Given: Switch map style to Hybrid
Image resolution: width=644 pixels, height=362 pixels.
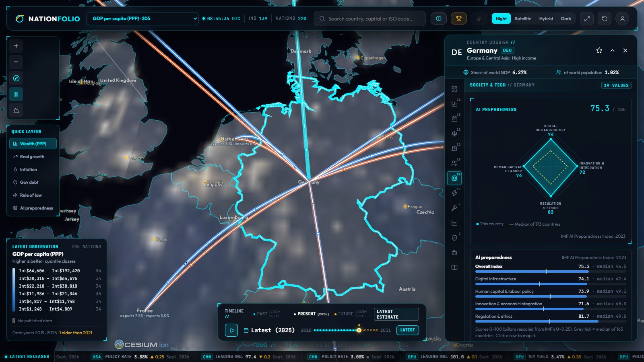Looking at the screenshot, I should coord(546,19).
